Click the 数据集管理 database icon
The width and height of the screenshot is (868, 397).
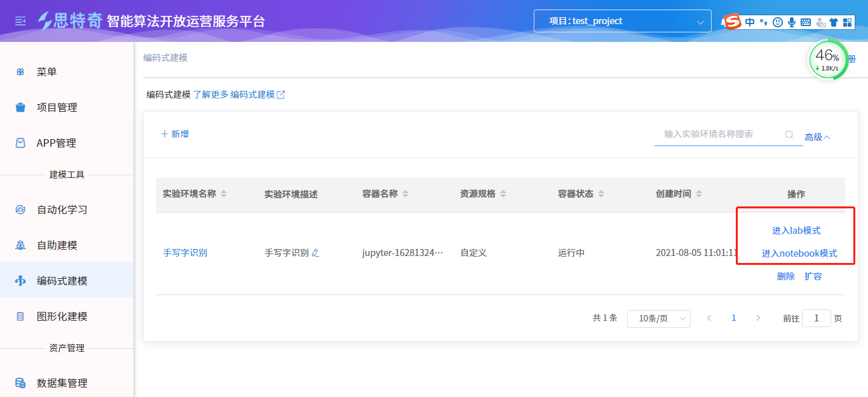tap(20, 383)
